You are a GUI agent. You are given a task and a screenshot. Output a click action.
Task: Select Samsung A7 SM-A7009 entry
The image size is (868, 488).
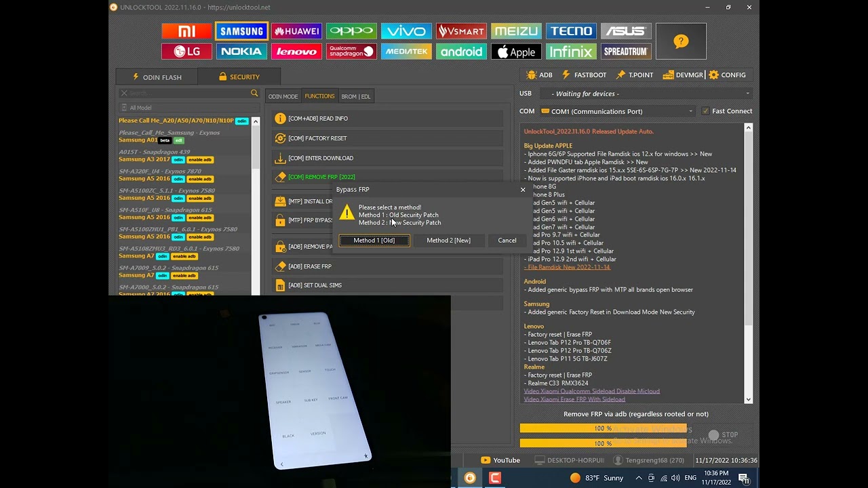pyautogui.click(x=184, y=272)
